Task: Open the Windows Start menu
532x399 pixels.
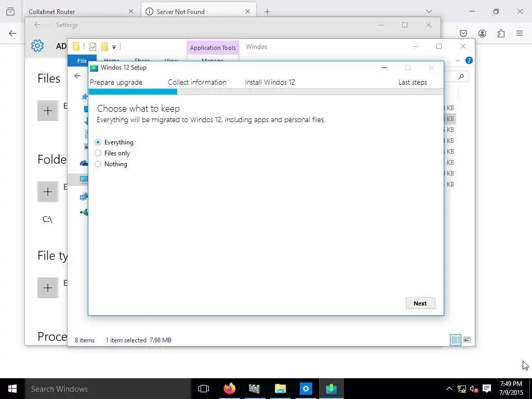Action: coord(12,389)
